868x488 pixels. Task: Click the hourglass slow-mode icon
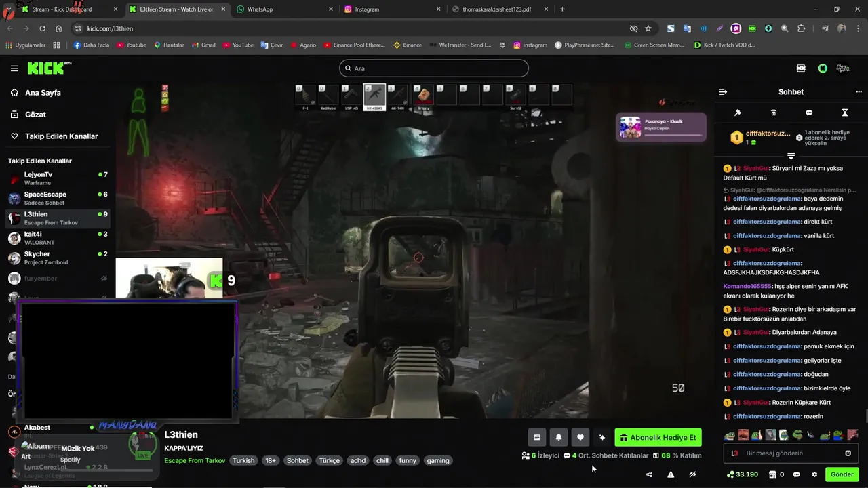(845, 113)
